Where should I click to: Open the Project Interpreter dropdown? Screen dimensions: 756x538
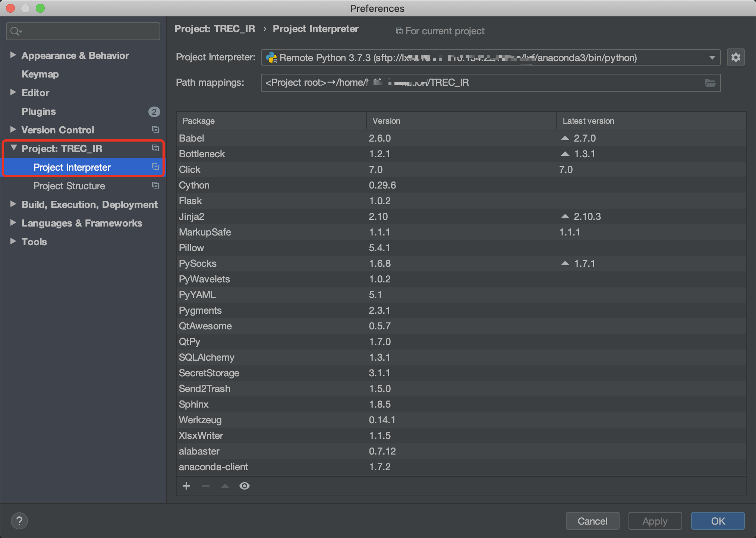coord(712,57)
